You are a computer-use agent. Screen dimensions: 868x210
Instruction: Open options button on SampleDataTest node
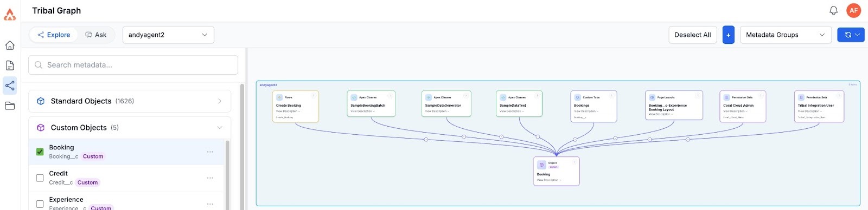pyautogui.click(x=537, y=96)
